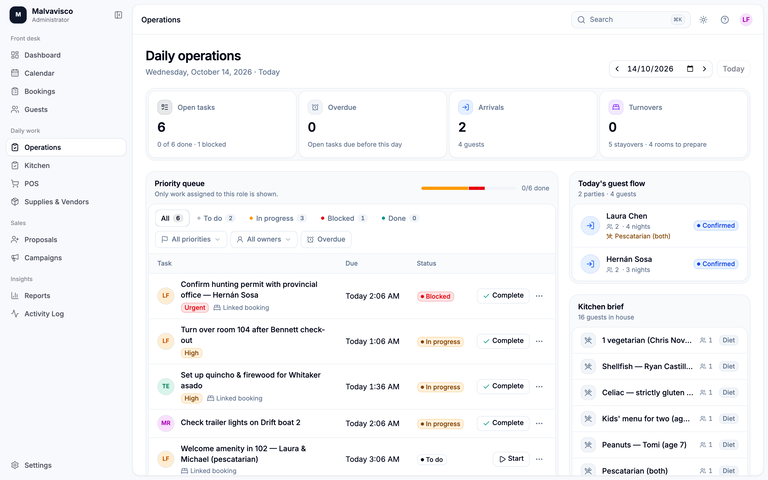
Task: Select the To do tab
Action: 216,218
